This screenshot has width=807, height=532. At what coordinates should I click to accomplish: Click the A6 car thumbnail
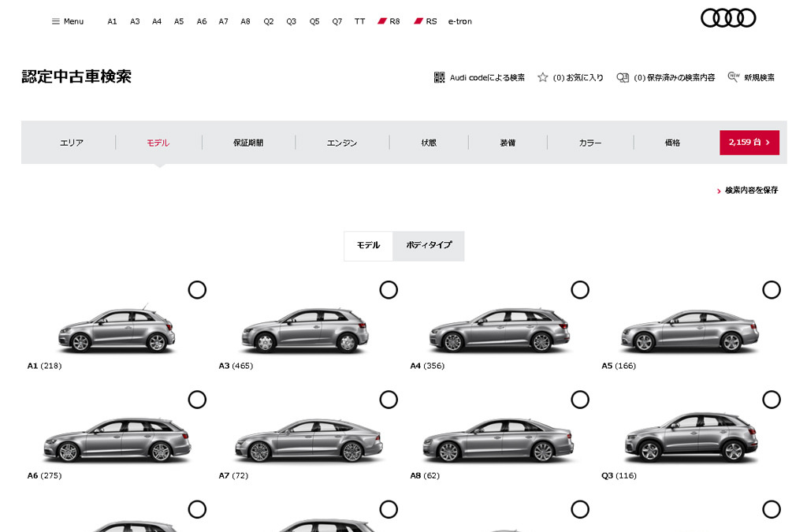(117, 439)
